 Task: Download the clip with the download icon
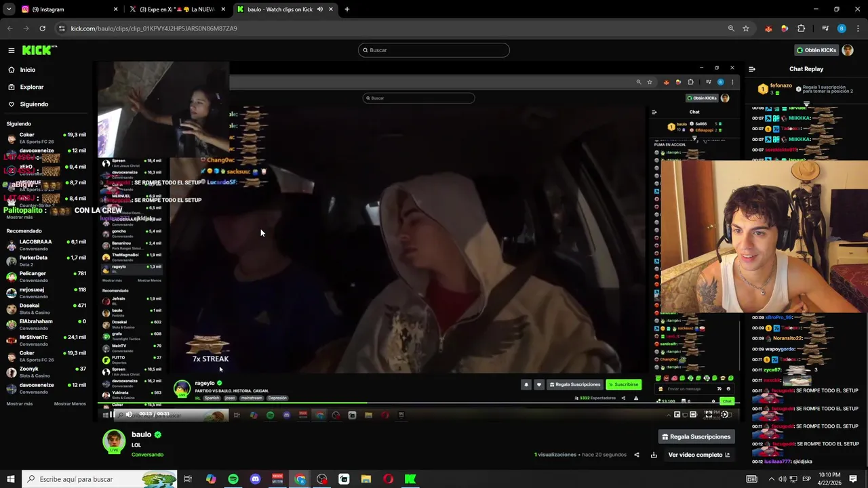click(654, 455)
